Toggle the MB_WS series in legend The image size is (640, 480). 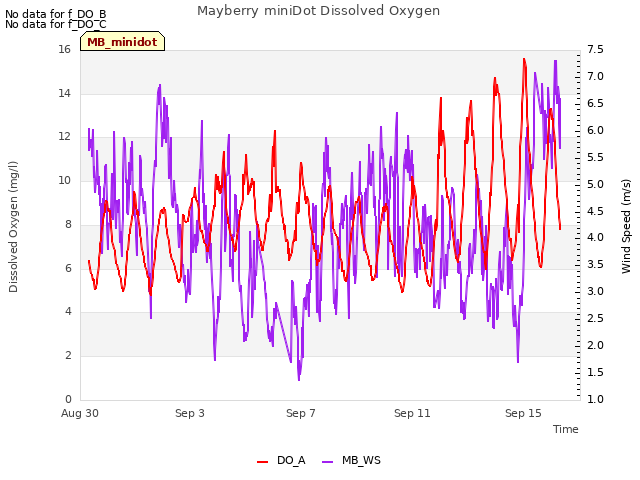351,460
